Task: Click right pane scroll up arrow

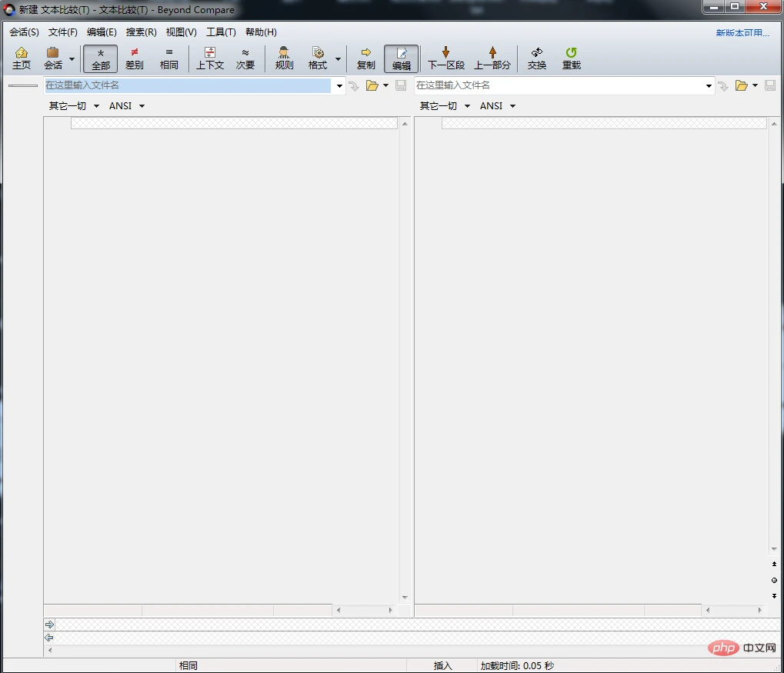Action: coord(774,124)
